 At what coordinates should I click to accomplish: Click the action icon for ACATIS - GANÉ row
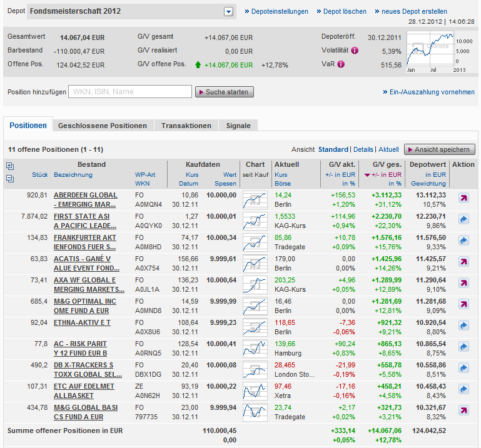[x=463, y=262]
